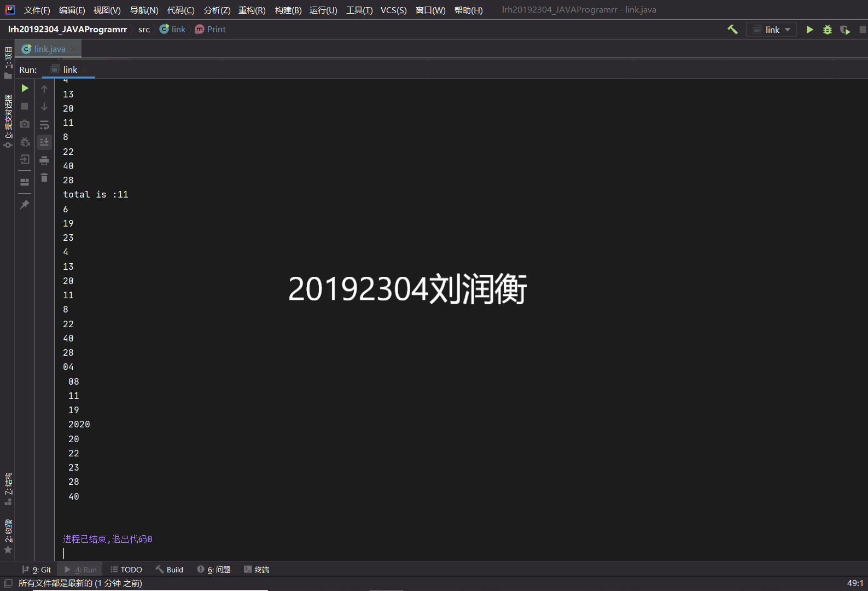Open the 窗口(W) menu
This screenshot has width=868, height=591.
pos(430,10)
